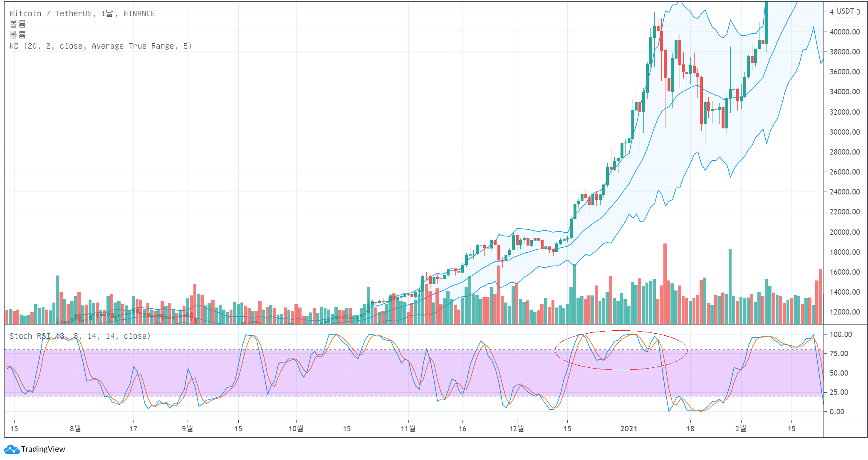The image size is (868, 460).
Task: Click the 38000.00 price axis label
Action: 845,52
